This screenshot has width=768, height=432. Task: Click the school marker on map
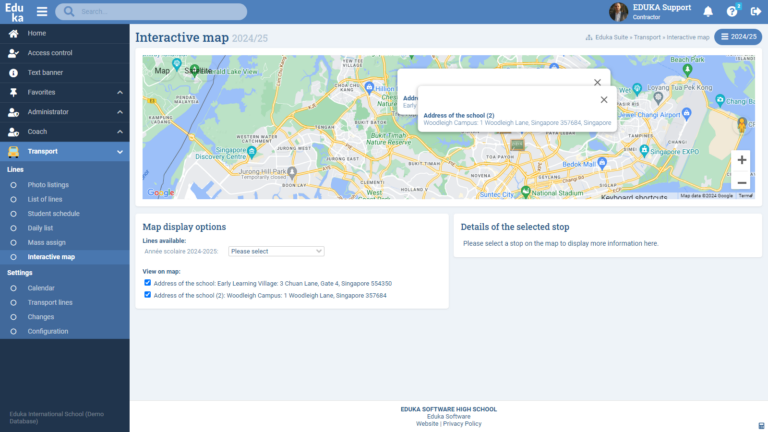point(517,144)
